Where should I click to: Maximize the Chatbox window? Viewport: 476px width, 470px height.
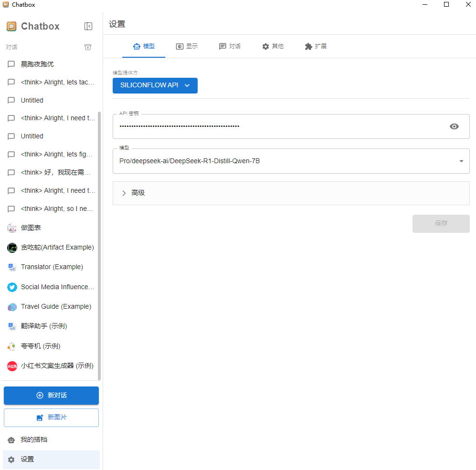pos(446,5)
